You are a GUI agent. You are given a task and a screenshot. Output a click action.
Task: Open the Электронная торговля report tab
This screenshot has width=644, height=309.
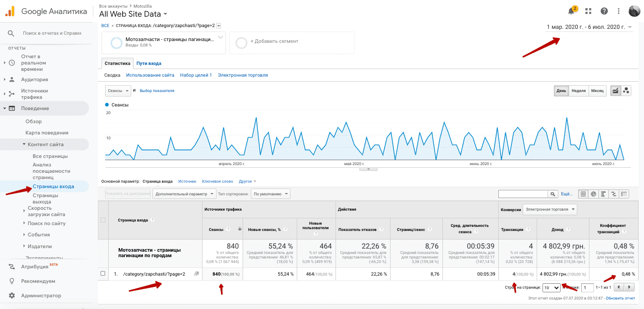click(x=243, y=75)
